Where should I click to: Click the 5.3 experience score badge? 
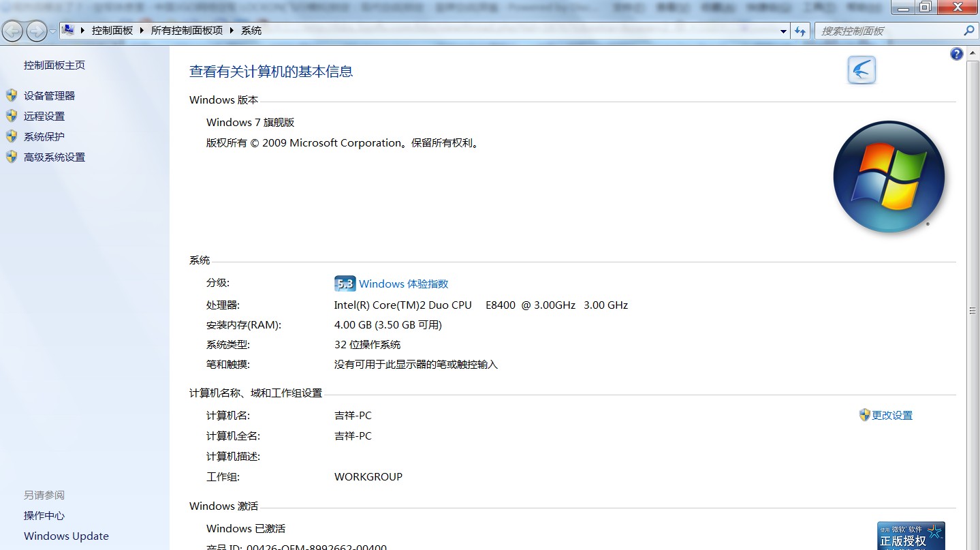(345, 284)
